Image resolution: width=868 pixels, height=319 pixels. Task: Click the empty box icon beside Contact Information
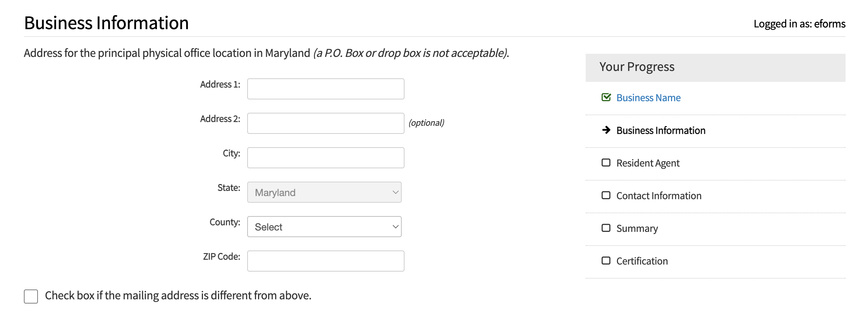(606, 195)
